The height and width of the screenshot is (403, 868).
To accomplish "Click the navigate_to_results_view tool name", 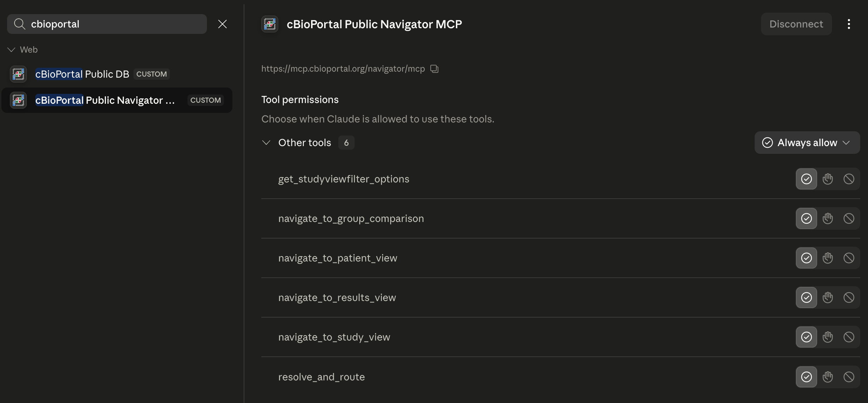I will click(x=337, y=298).
